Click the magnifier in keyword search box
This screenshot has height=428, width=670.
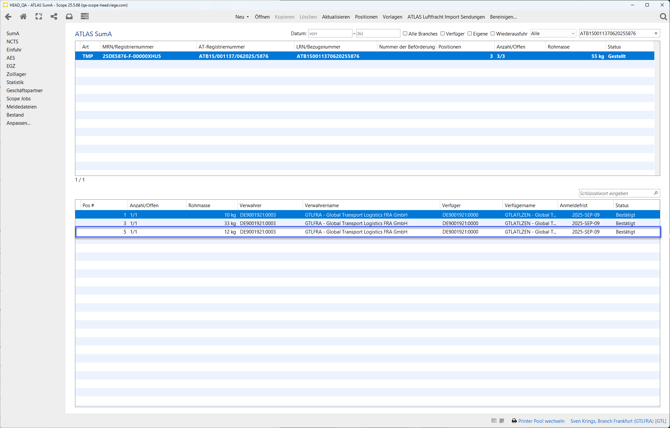[x=656, y=193]
